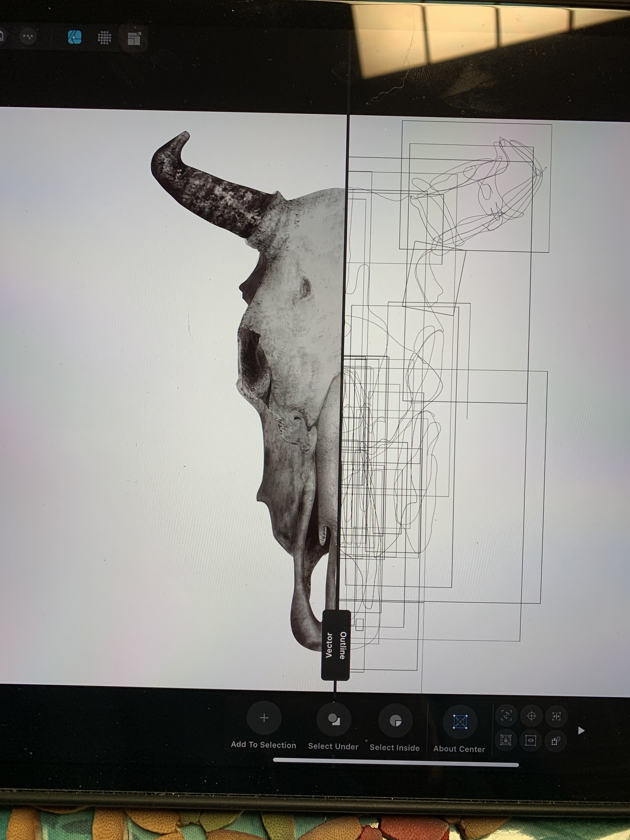Open the Export persona icon
The height and width of the screenshot is (840, 630).
coord(134,38)
